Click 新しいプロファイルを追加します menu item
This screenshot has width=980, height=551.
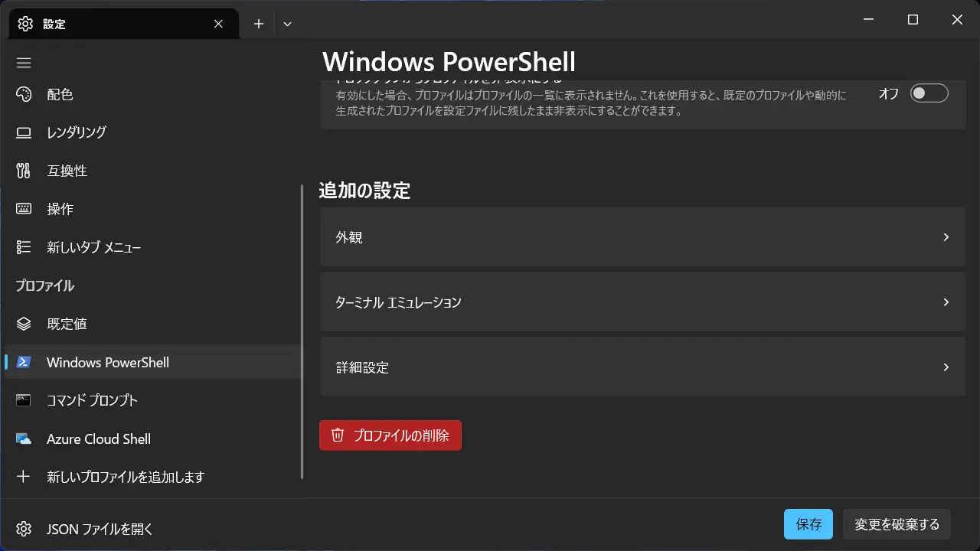(126, 477)
